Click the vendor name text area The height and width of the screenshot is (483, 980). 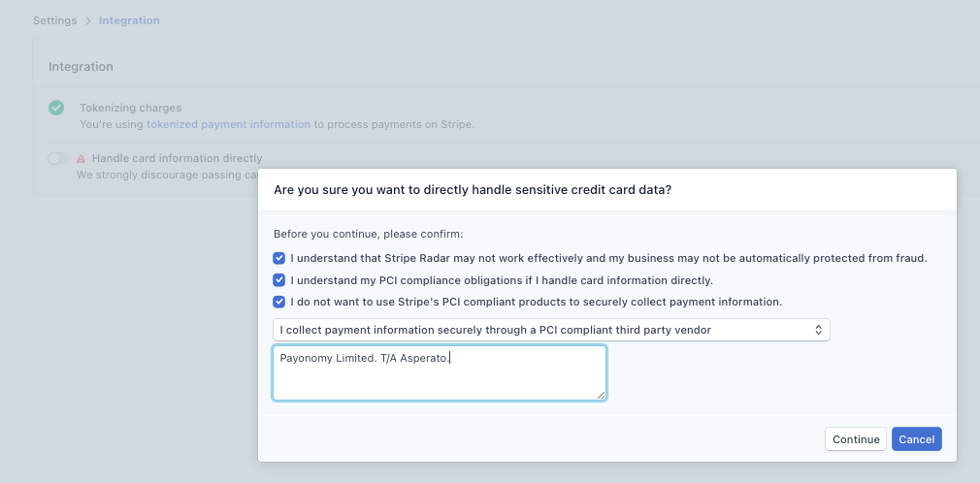click(440, 373)
